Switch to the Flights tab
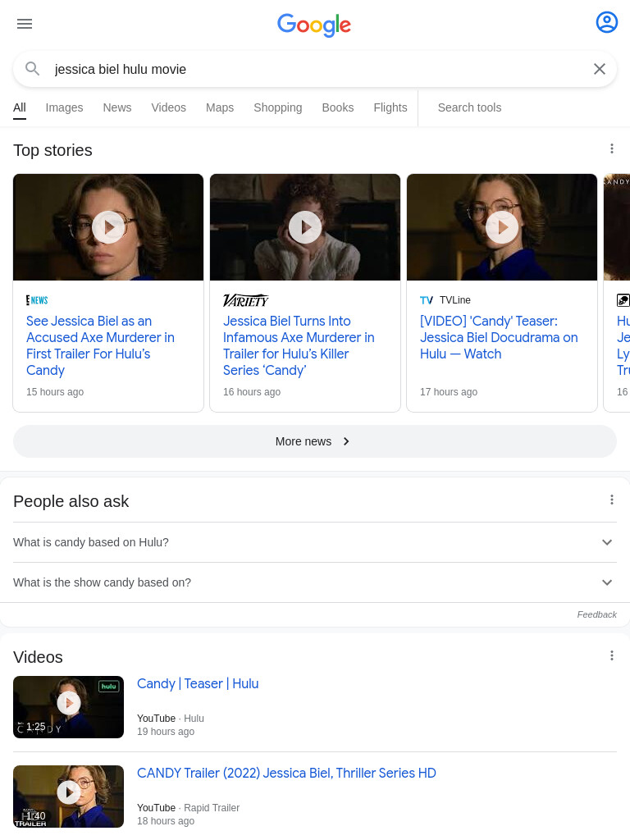The width and height of the screenshot is (630, 840). tap(390, 107)
